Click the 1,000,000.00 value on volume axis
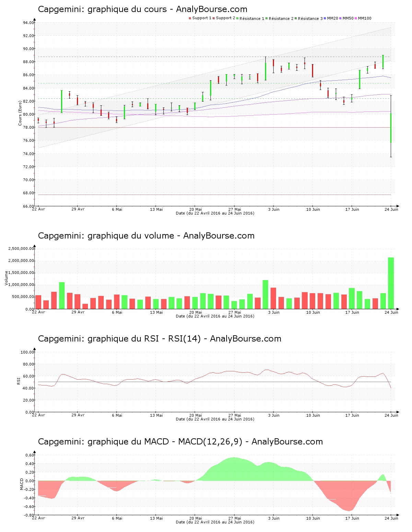The height and width of the screenshot is (532, 412). (x=21, y=285)
